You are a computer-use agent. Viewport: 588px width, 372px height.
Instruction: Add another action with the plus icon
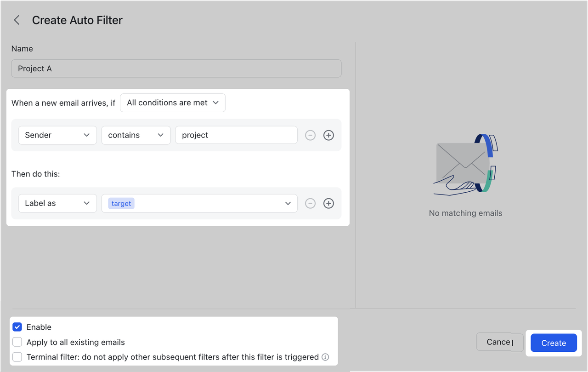click(328, 203)
